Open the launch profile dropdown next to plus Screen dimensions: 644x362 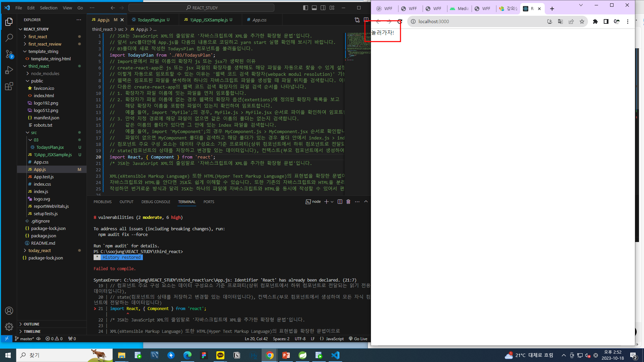click(x=332, y=202)
